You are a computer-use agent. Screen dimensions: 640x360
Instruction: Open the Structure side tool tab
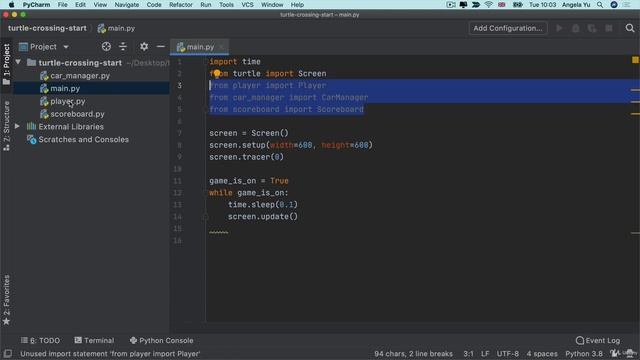tap(7, 126)
